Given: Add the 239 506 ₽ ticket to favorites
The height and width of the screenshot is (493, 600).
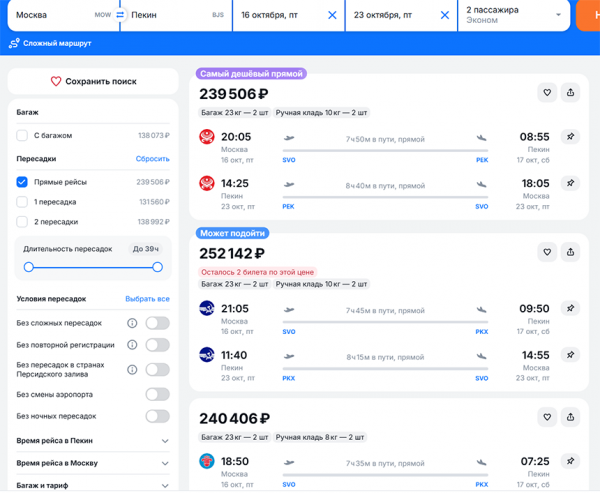Looking at the screenshot, I should click(x=547, y=92).
